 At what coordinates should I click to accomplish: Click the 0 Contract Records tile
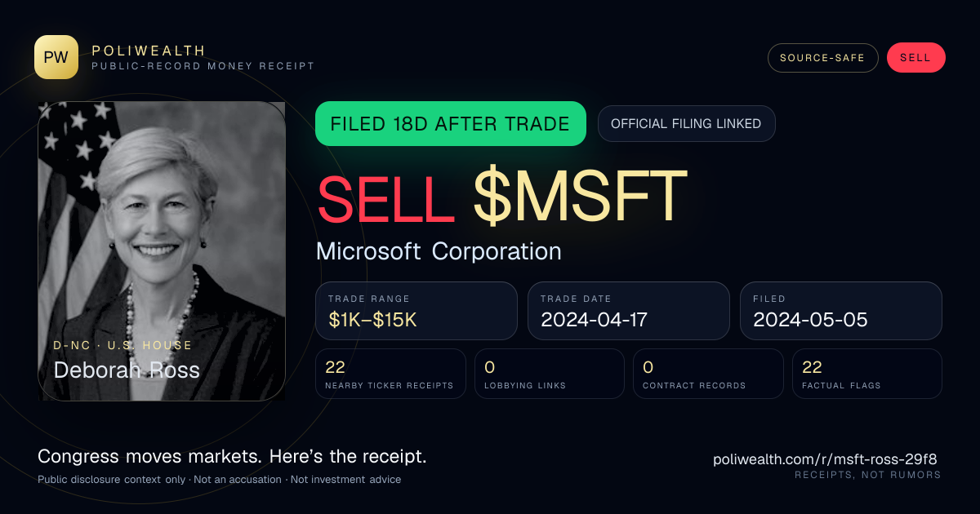708,374
